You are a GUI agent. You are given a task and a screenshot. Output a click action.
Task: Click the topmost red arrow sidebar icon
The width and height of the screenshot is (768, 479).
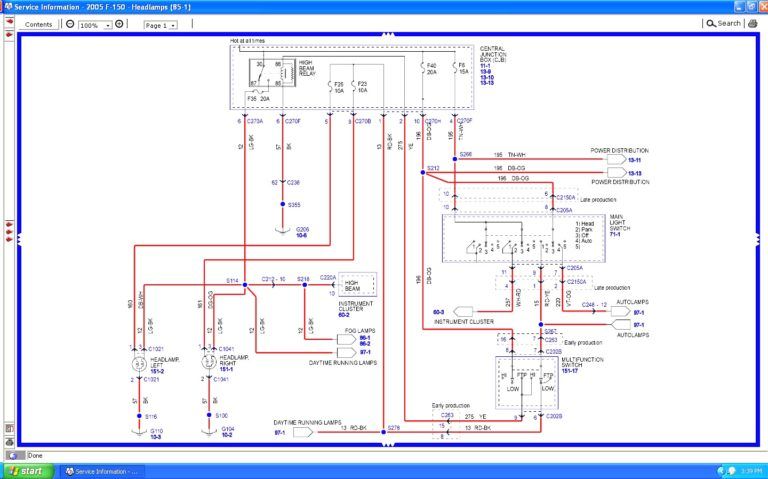[9, 22]
